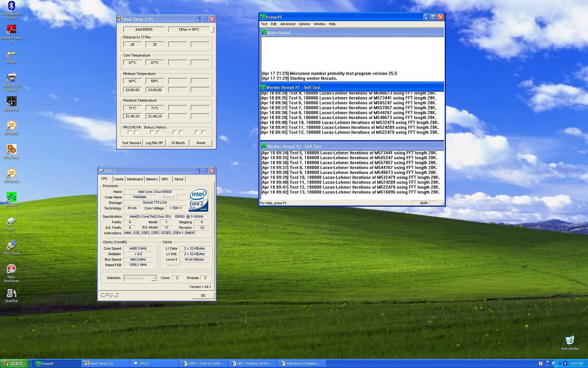Screen dimensions: 588x368
Task: Select the Recycle Bin icon
Action: coord(570,343)
